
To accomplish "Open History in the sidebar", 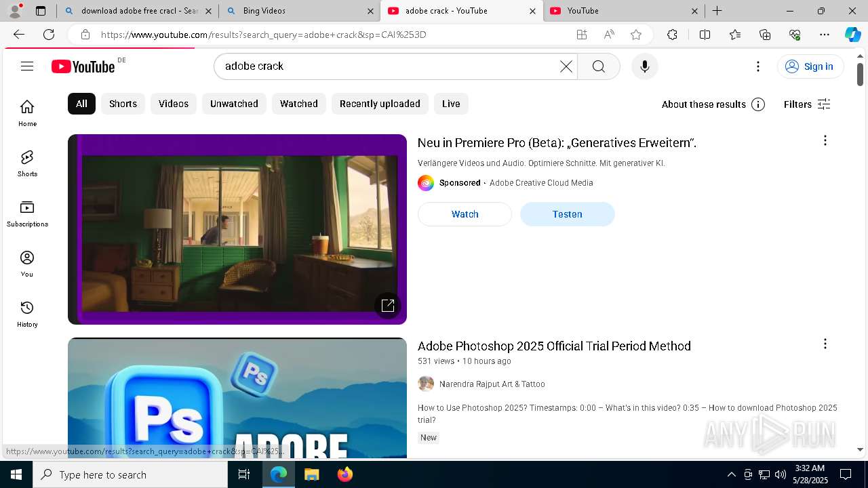I will tap(27, 314).
